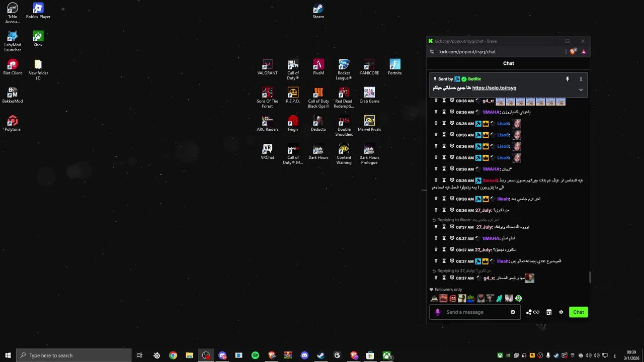This screenshot has height=362, width=644.
Task: Select the Dark Hours Prologue icon
Action: click(369, 154)
